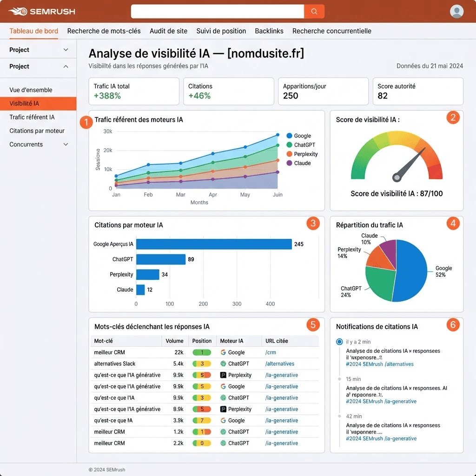Open the user profile avatar
This screenshot has width=476, height=476.
[456, 12]
